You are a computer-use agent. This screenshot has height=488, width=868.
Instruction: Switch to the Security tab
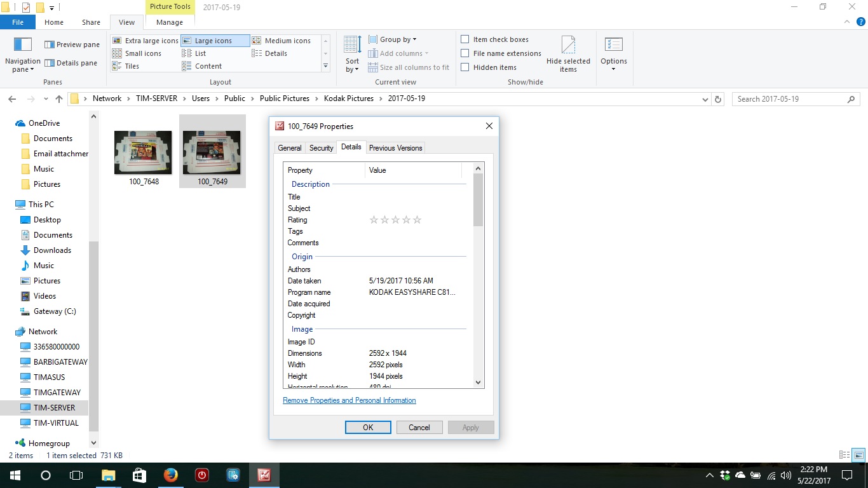pos(321,148)
